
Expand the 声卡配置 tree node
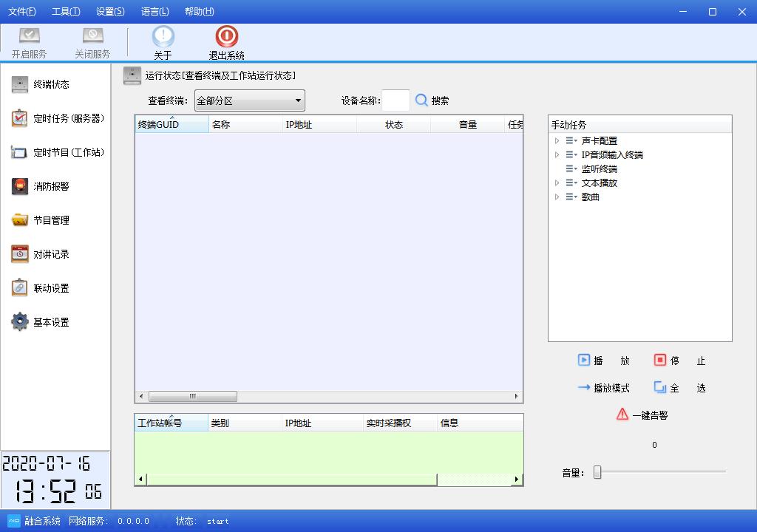tap(558, 140)
